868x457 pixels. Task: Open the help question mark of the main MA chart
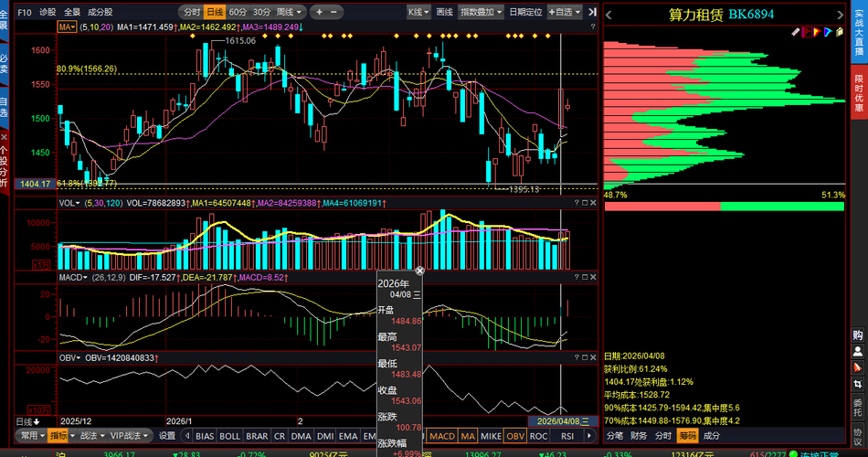pos(593,27)
